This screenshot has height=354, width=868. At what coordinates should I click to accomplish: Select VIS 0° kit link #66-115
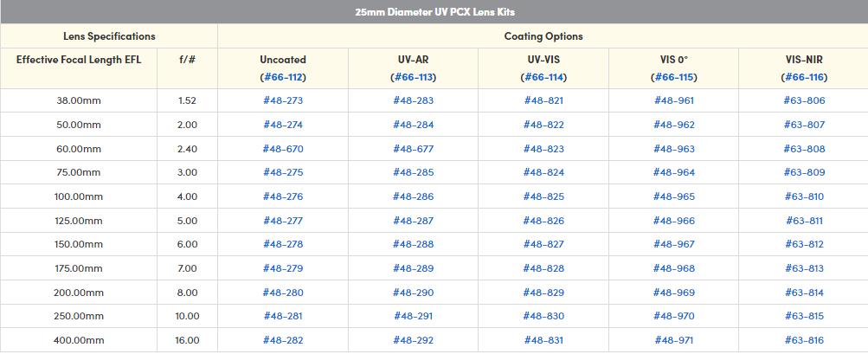pos(674,77)
